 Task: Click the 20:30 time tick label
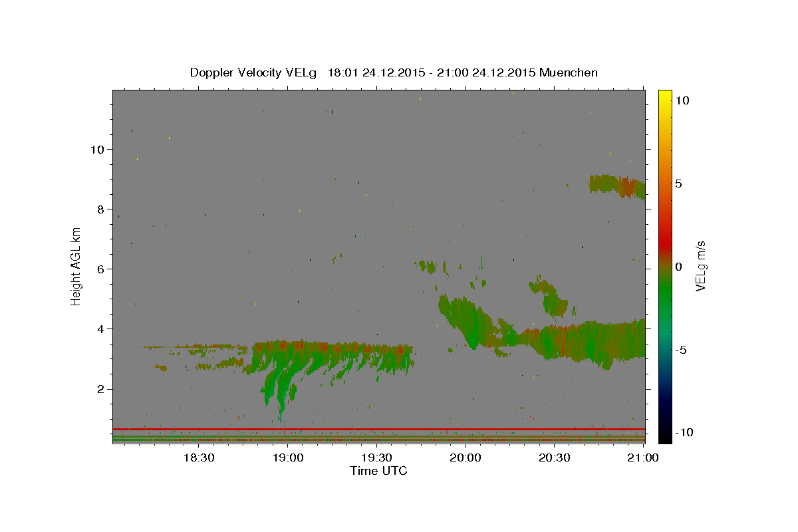tap(554, 458)
